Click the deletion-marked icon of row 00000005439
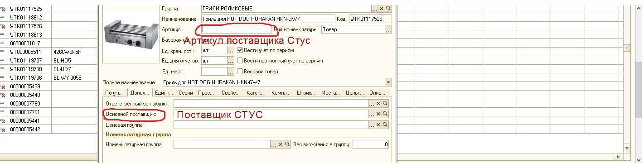Image resolution: width=644 pixels, height=163 pixels. [2, 86]
